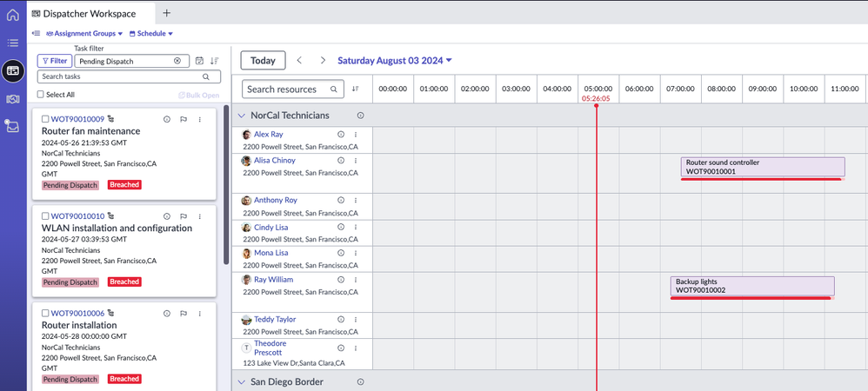Open info icon for NorCal Technicians group

click(360, 116)
